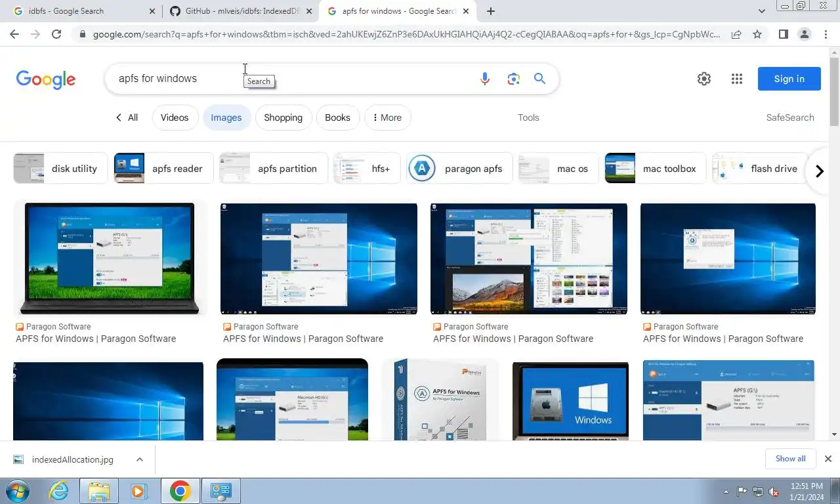Click the magnifying glass search button
The height and width of the screenshot is (504, 840).
tap(539, 79)
